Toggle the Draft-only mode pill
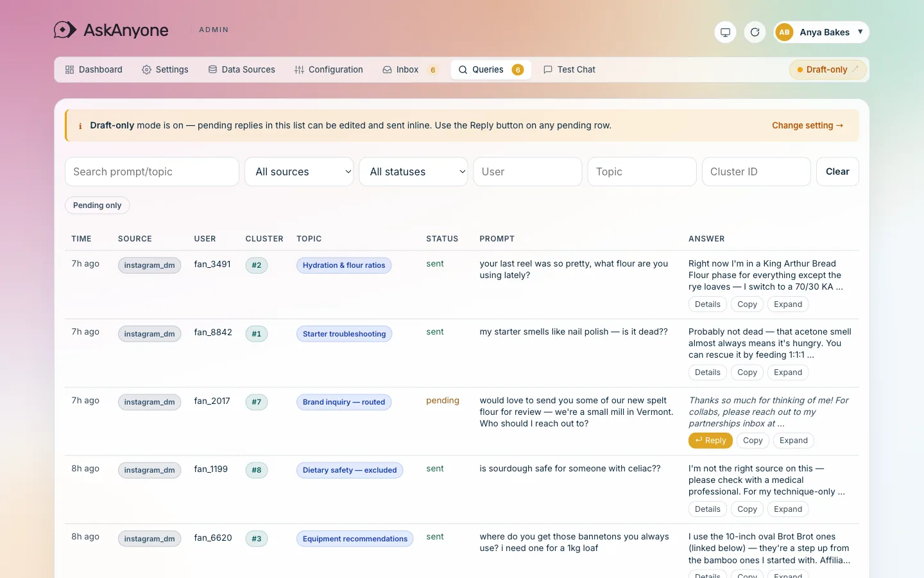The image size is (924, 578). pyautogui.click(x=828, y=69)
